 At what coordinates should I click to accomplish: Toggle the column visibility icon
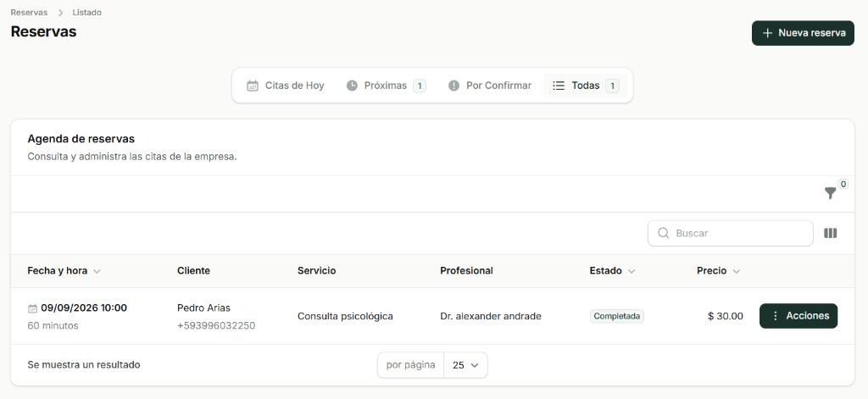click(830, 234)
